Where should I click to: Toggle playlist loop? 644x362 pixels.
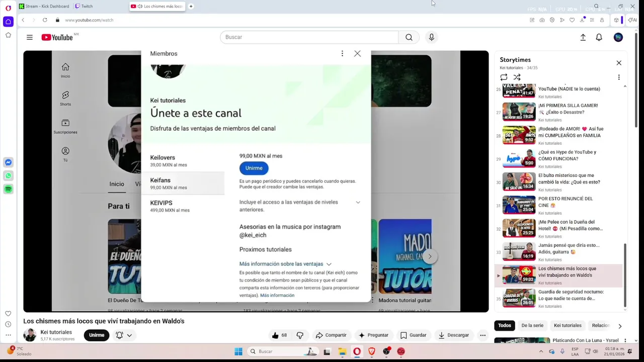504,77
